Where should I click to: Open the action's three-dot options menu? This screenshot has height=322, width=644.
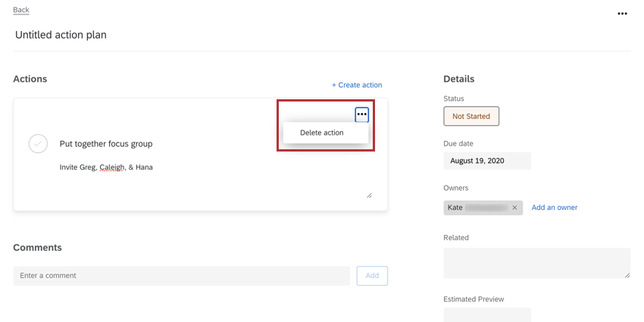pos(362,114)
